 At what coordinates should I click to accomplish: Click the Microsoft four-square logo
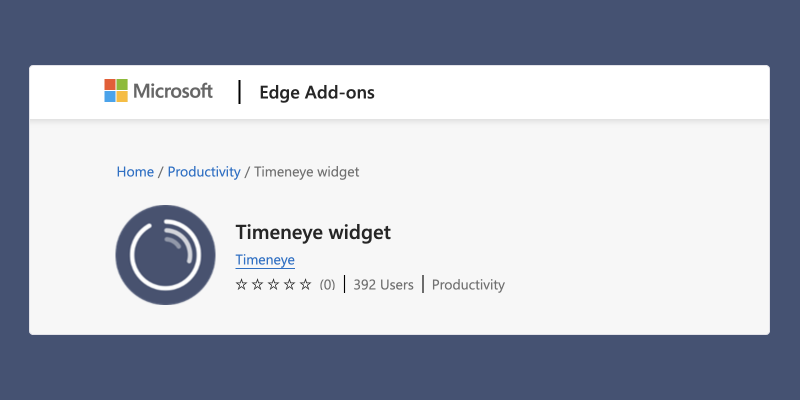pos(116,91)
